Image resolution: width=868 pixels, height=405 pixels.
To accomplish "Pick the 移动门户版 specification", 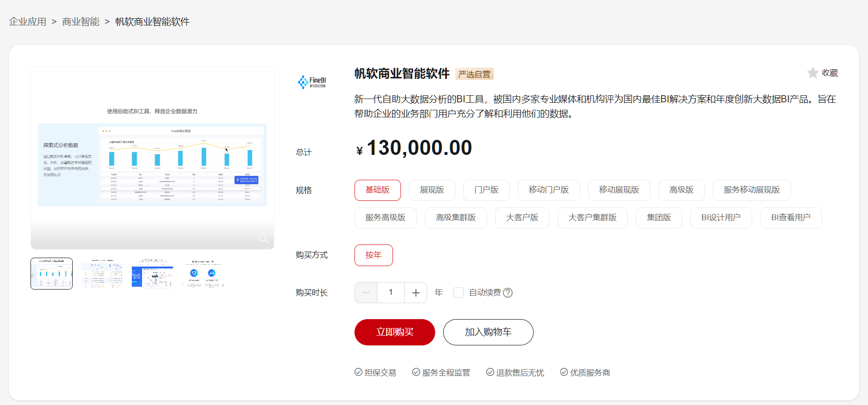I will coord(549,190).
